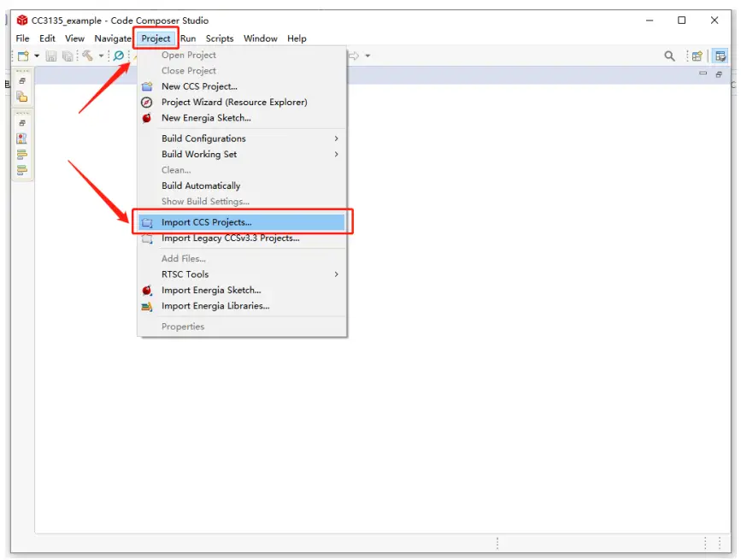Click the teal circular toolbar icon
Screen dimensions: 741x560
click(119, 56)
